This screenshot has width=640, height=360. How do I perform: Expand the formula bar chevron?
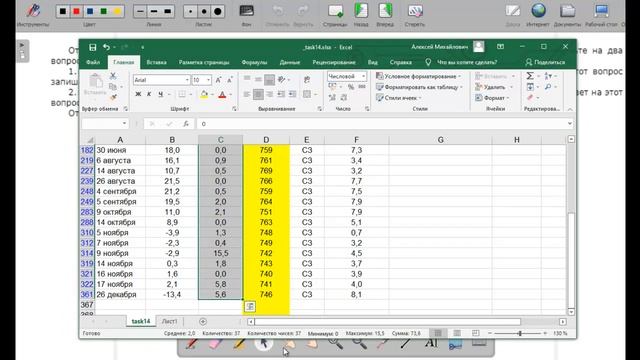point(570,124)
